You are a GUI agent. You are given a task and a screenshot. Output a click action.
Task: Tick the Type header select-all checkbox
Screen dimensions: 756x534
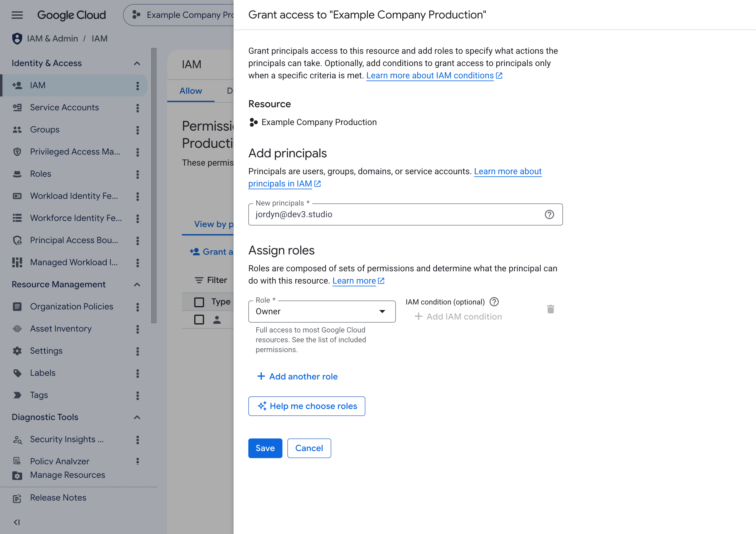(199, 302)
